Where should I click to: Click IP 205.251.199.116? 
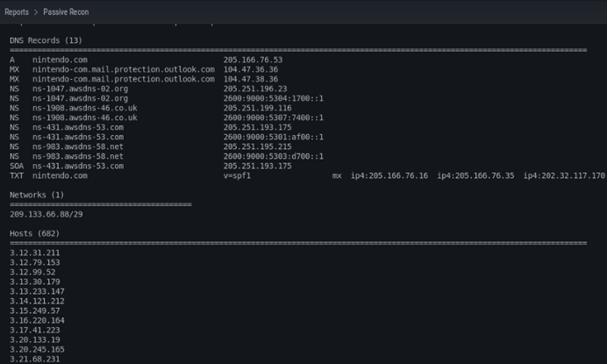click(257, 108)
